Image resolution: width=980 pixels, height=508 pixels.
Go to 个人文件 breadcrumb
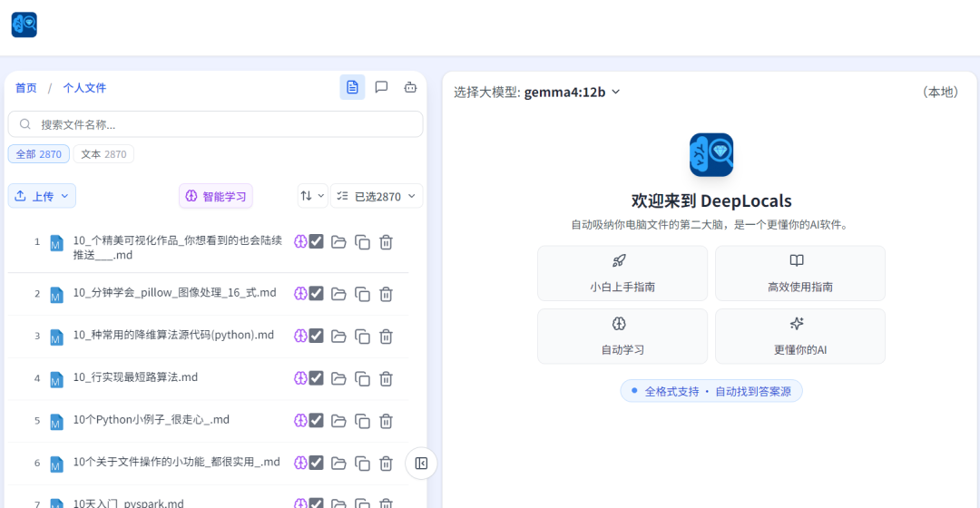(x=84, y=87)
